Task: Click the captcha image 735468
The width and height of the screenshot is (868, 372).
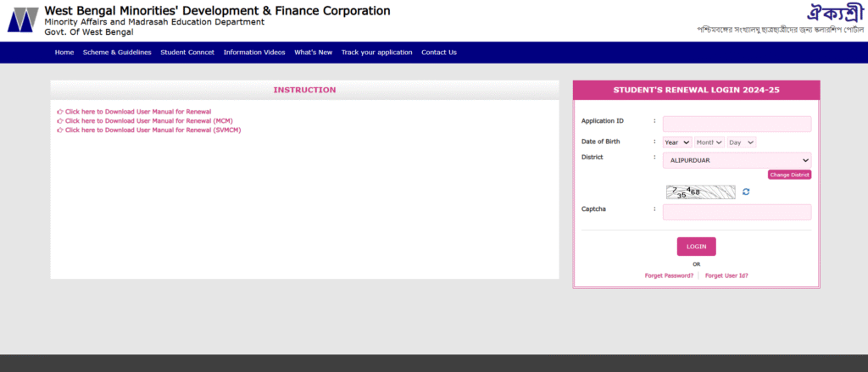Action: pyautogui.click(x=701, y=192)
